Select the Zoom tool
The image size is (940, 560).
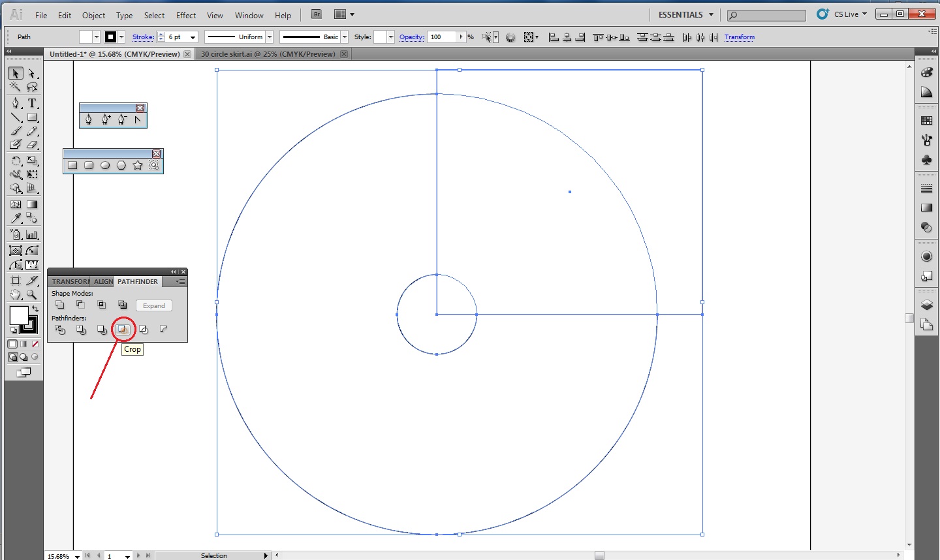pos(32,294)
